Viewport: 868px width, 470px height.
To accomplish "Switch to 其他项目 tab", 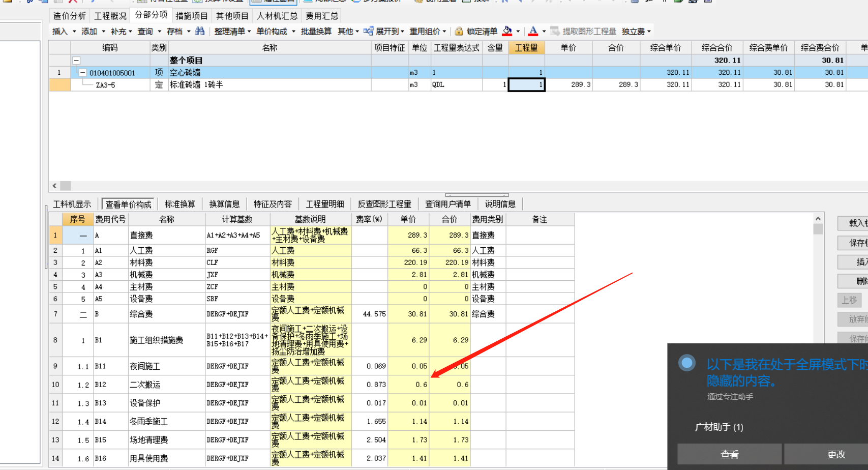I will click(232, 16).
